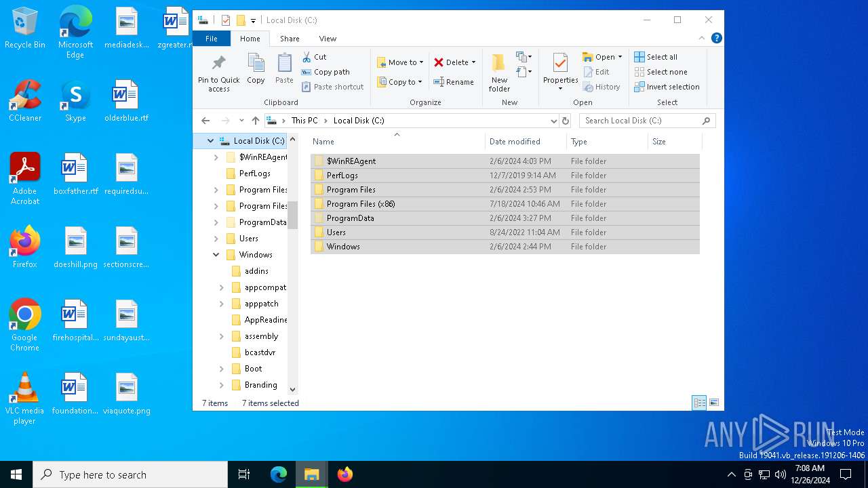
Task: Switch to Large icons view in status bar
Action: pos(713,403)
